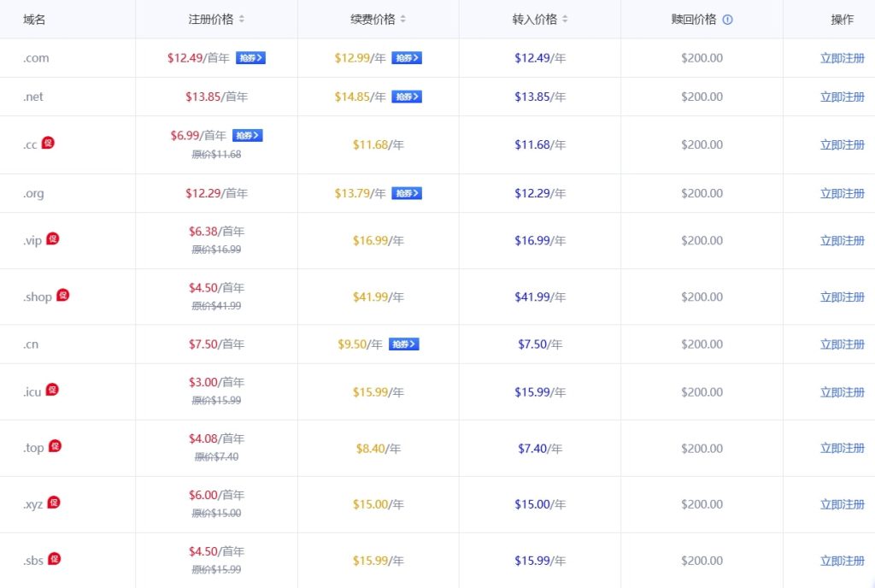Click the promo badge beside .vip
This screenshot has height=588, width=875.
click(53, 238)
